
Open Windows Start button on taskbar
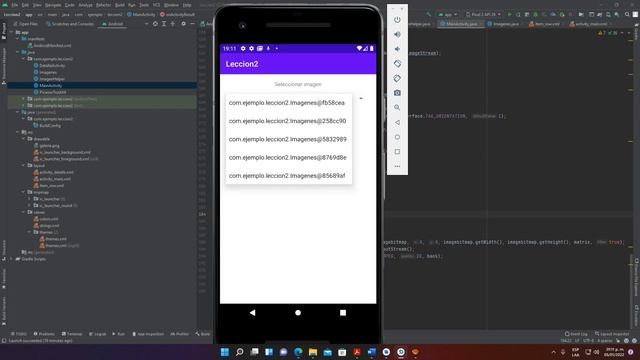[x=225, y=352]
